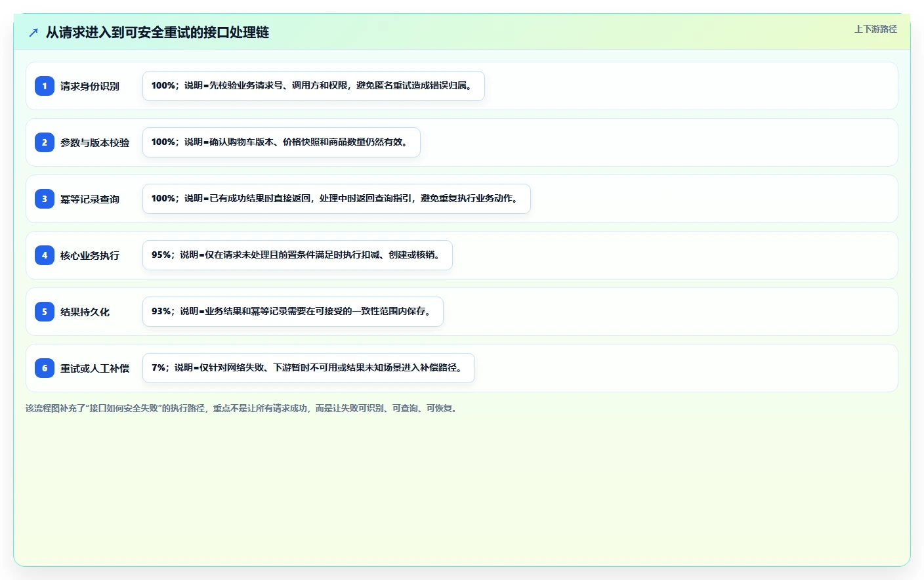
Task: Select step badge 1 for 请求身份识别
Action: (x=45, y=86)
